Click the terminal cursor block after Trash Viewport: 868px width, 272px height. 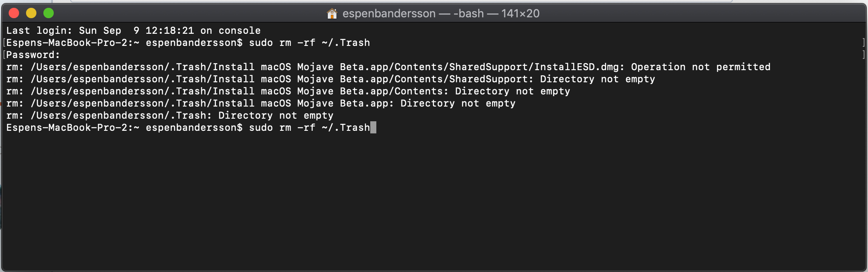coord(373,127)
